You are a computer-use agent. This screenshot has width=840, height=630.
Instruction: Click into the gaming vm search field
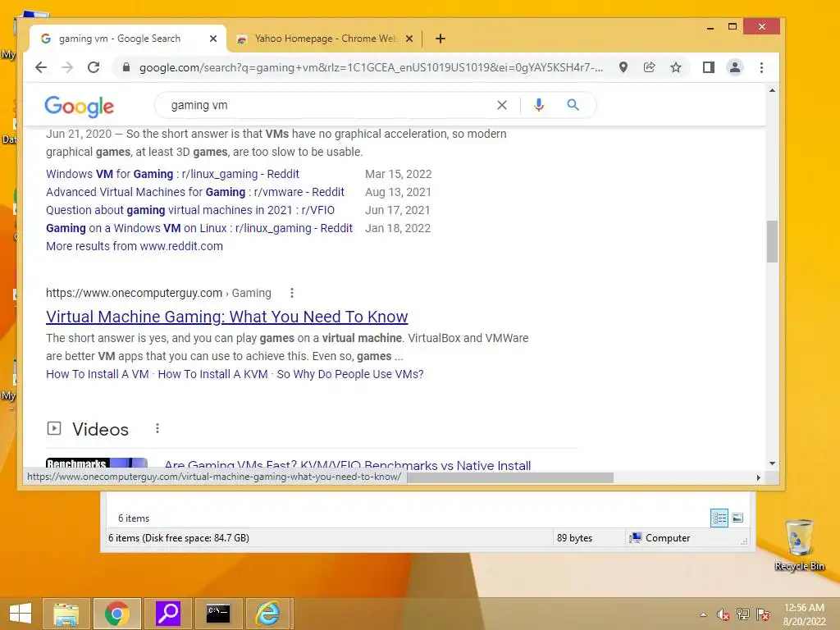[x=326, y=105]
